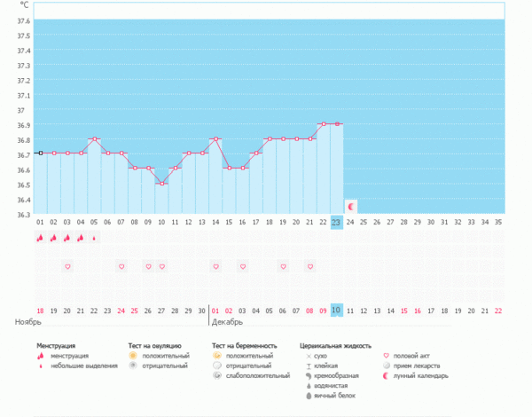Screen dimensions: 532x417
Task: Click the first temperature point on day 01
Action: (x=40, y=153)
